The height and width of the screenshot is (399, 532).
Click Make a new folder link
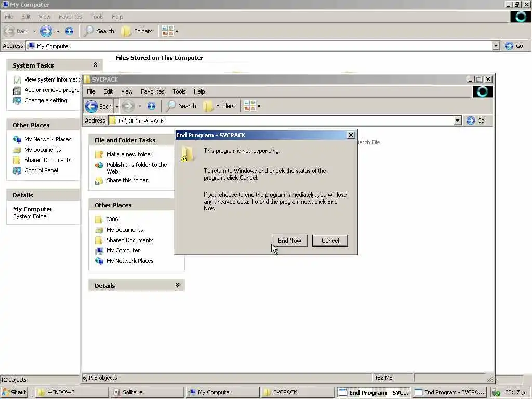click(129, 154)
